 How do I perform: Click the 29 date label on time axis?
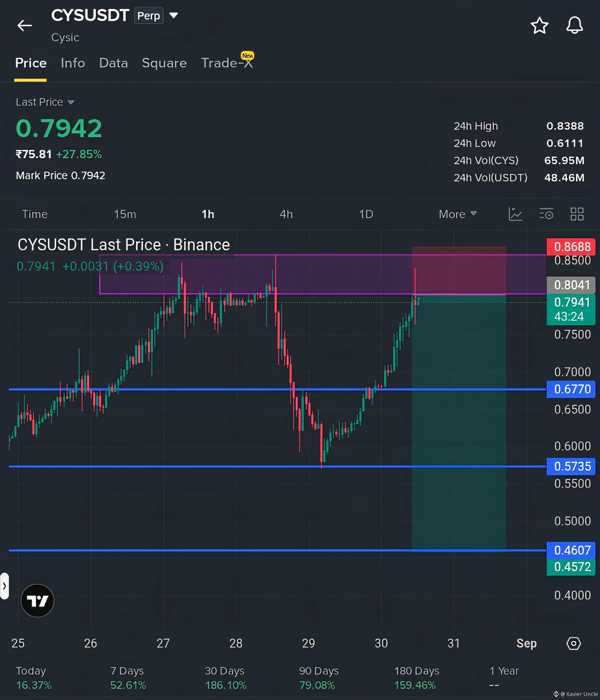(x=308, y=643)
